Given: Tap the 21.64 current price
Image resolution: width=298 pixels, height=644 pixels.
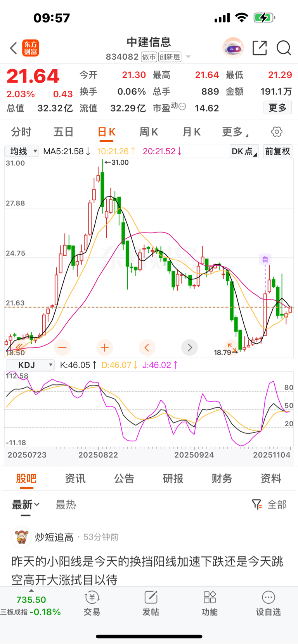Looking at the screenshot, I should coord(33,76).
